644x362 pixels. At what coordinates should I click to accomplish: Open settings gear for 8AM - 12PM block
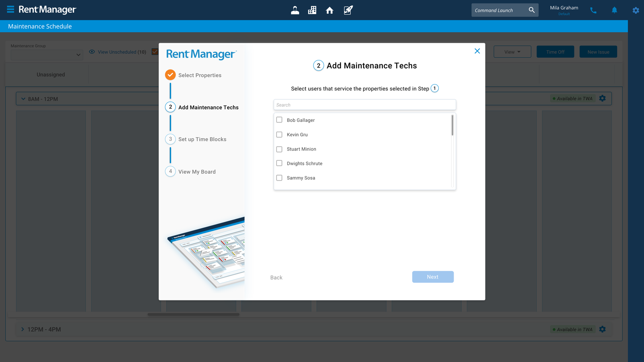click(x=603, y=99)
